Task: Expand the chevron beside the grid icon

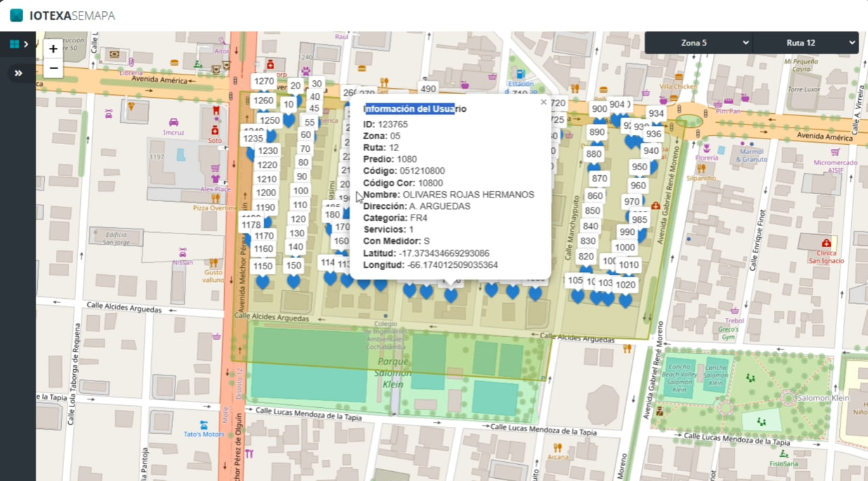Action: tap(27, 44)
